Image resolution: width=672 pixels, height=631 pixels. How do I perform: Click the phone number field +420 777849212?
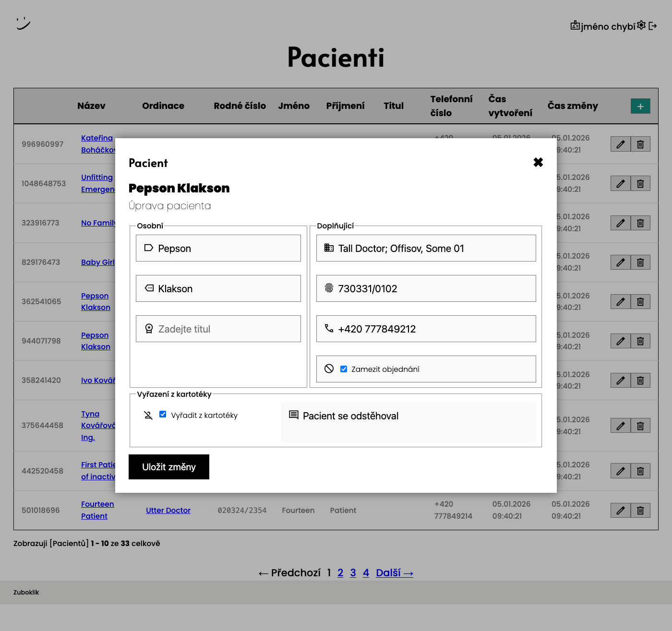pos(426,329)
